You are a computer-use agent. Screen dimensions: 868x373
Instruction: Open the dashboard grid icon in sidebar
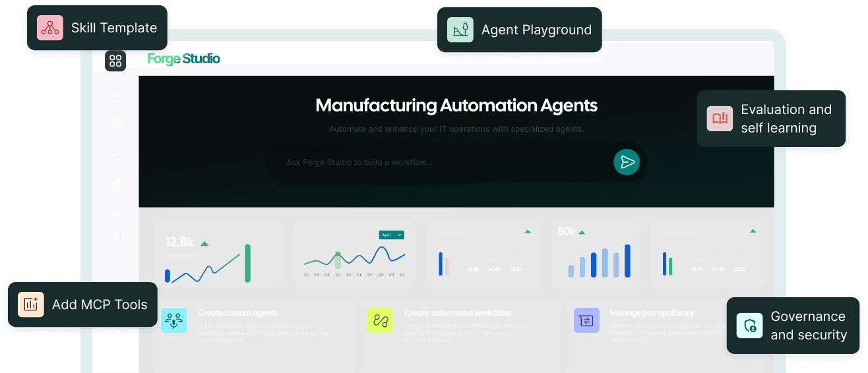tap(115, 61)
